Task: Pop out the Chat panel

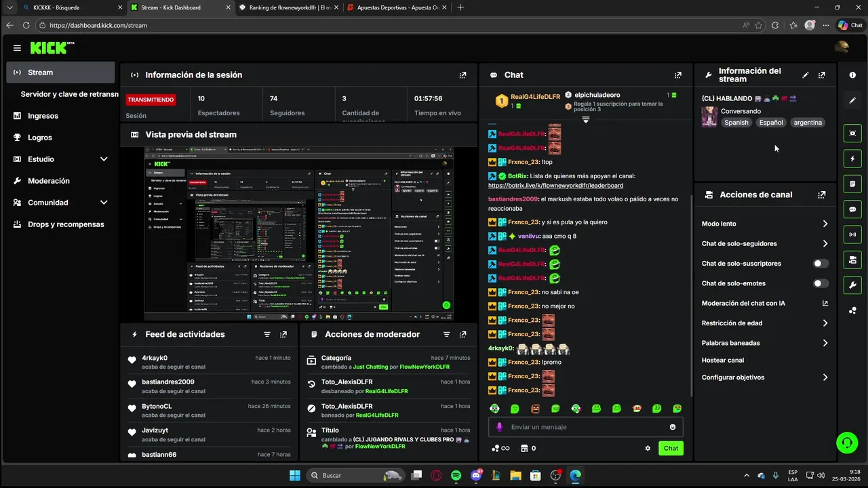Action: point(677,75)
